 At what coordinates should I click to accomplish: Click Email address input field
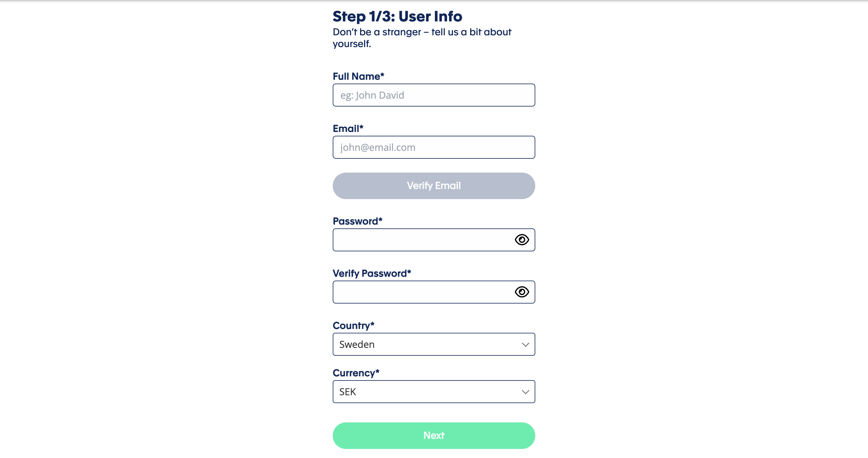pyautogui.click(x=433, y=147)
